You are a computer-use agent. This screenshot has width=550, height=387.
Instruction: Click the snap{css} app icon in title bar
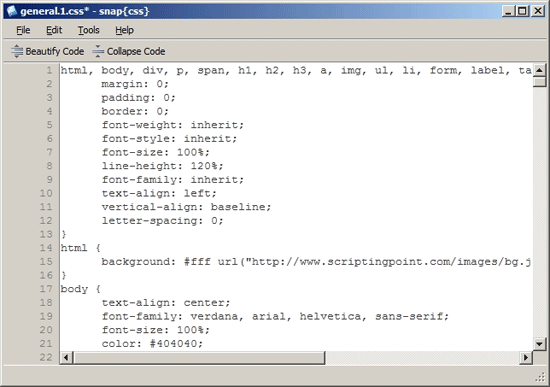tap(12, 11)
